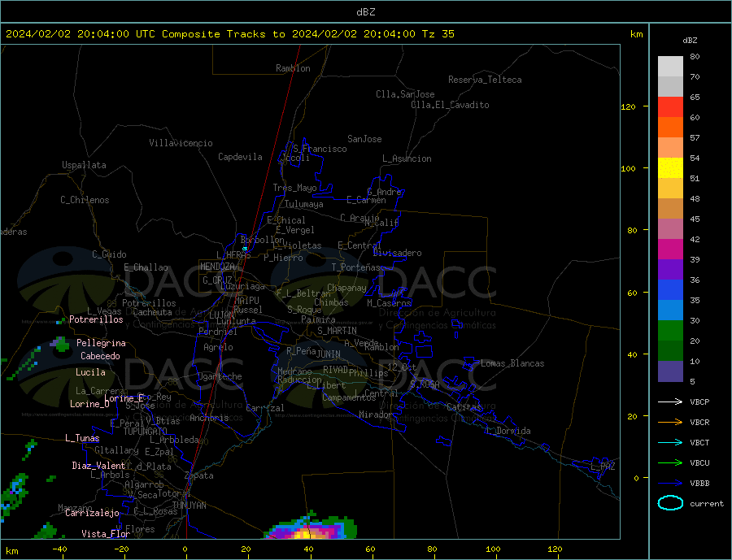732x560 pixels.
Task: Click the Pellegrina label
Action: tap(101, 344)
